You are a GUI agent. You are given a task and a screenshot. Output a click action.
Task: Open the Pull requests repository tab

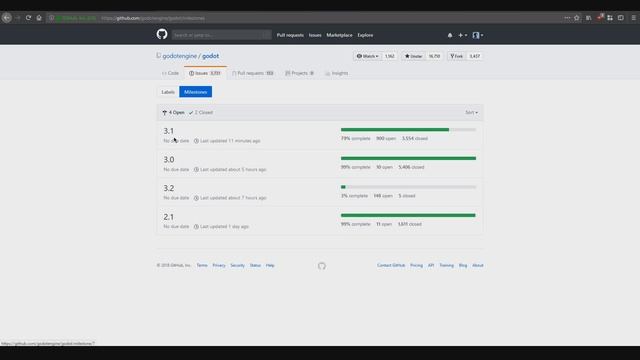tap(253, 73)
